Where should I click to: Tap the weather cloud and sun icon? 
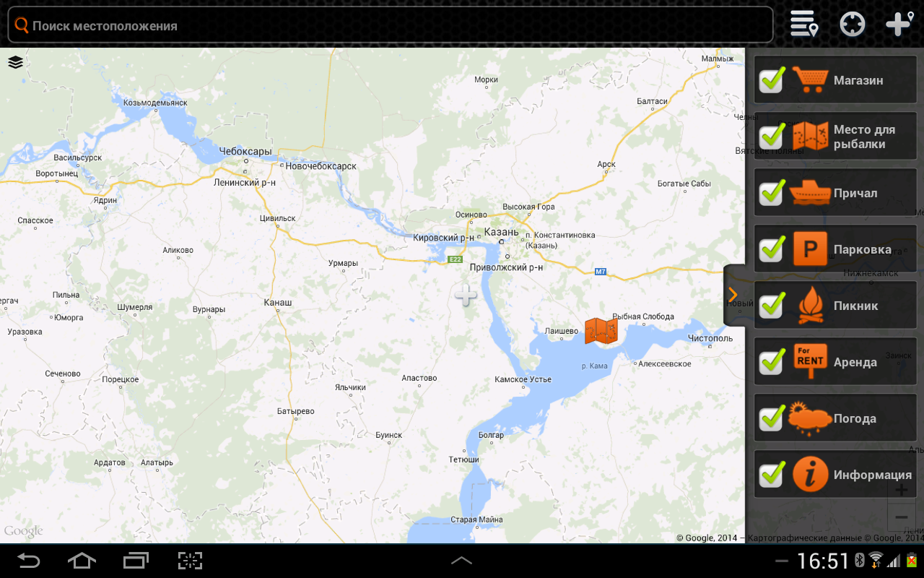pos(810,419)
